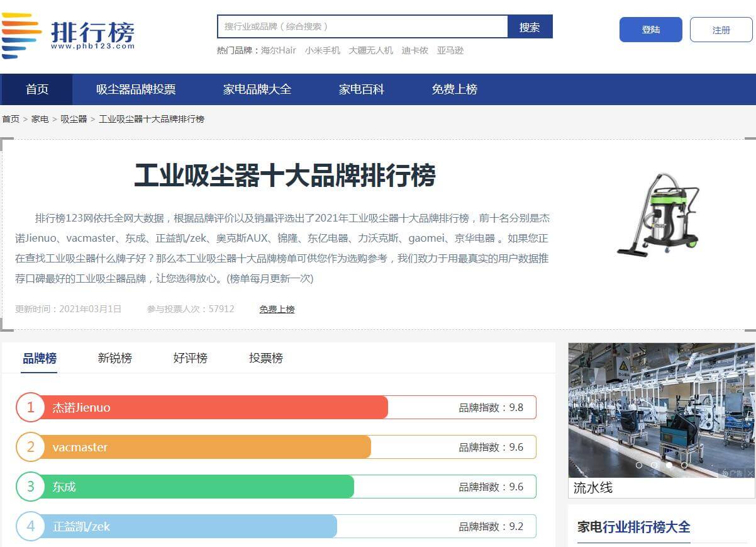The image size is (756, 547).
Task: Click the 吸尘器 breadcrumb link
Action: [x=74, y=119]
